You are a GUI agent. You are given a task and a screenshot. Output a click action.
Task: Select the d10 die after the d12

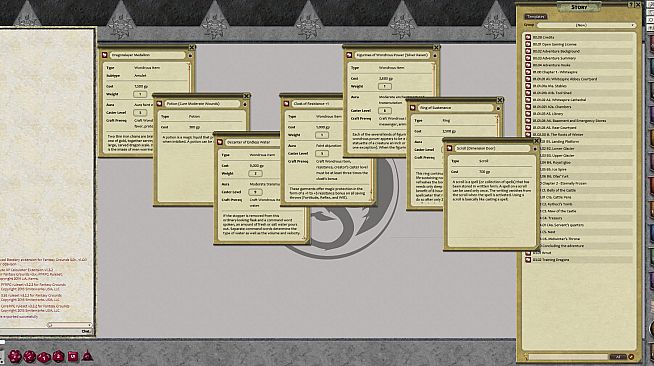[x=44, y=357]
